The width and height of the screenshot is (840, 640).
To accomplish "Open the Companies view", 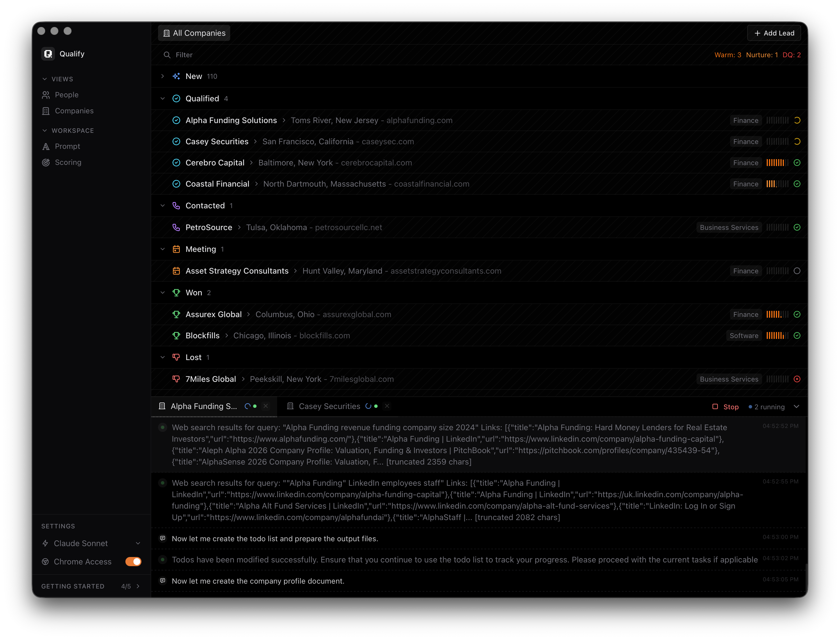I will 68,111.
